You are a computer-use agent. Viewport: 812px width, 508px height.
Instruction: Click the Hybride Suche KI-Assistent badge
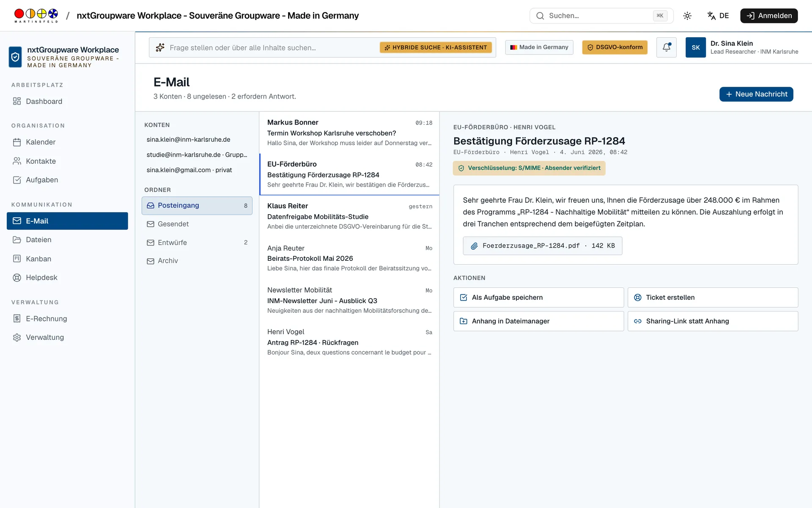coord(436,47)
